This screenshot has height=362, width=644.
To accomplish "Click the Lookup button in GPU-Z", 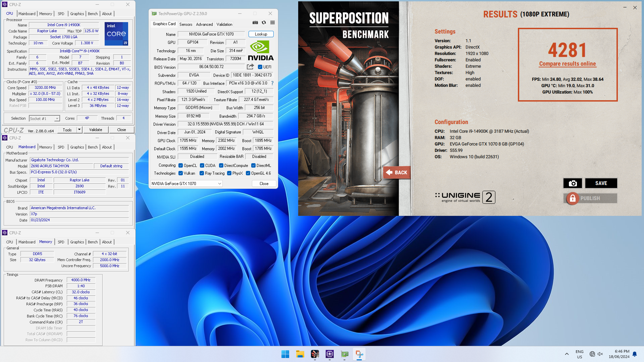I will [261, 34].
